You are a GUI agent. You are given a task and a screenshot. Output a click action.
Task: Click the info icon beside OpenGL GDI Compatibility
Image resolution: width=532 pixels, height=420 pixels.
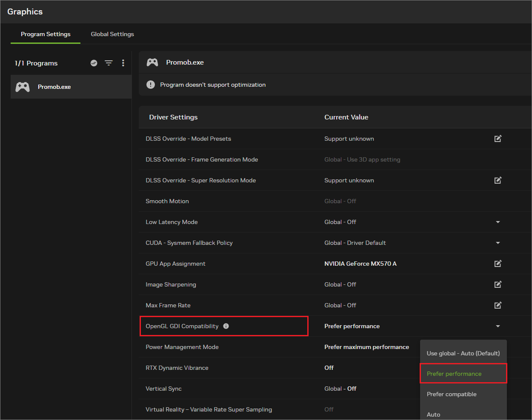pyautogui.click(x=226, y=326)
